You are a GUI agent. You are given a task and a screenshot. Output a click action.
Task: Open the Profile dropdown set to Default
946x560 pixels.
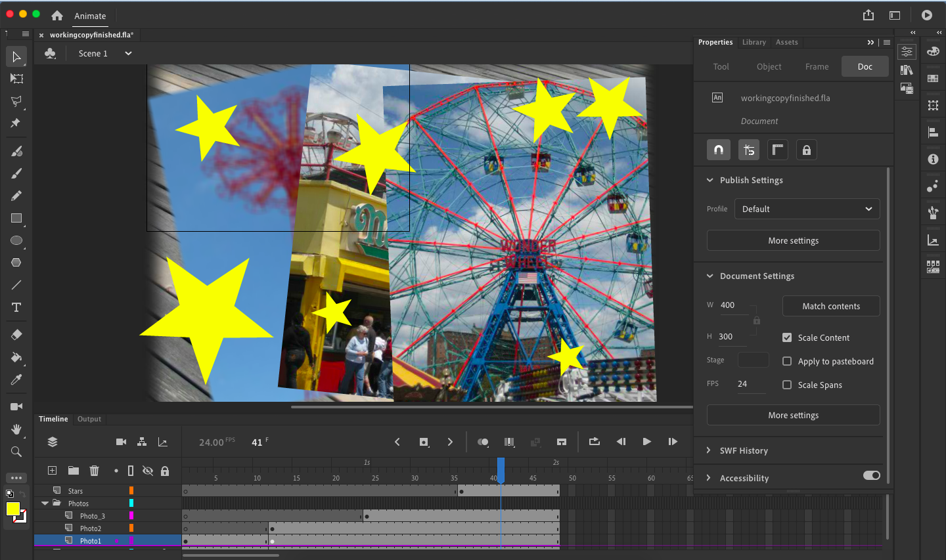[806, 209]
